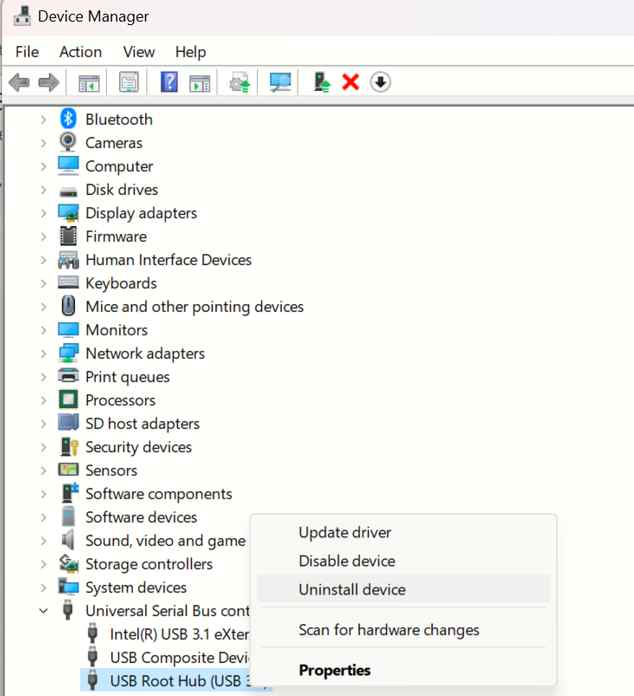Click the Storage controllers icon
Screen dimensions: 634x696
pyautogui.click(x=69, y=564)
